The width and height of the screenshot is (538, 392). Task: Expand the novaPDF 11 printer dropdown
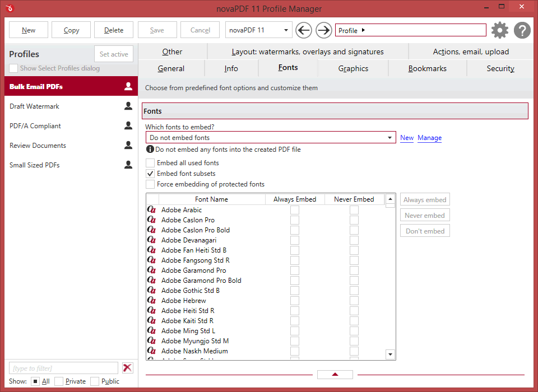pyautogui.click(x=258, y=30)
